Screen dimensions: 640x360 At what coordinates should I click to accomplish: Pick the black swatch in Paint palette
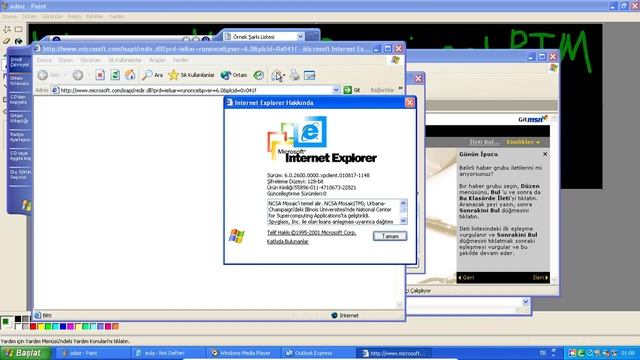18,319
